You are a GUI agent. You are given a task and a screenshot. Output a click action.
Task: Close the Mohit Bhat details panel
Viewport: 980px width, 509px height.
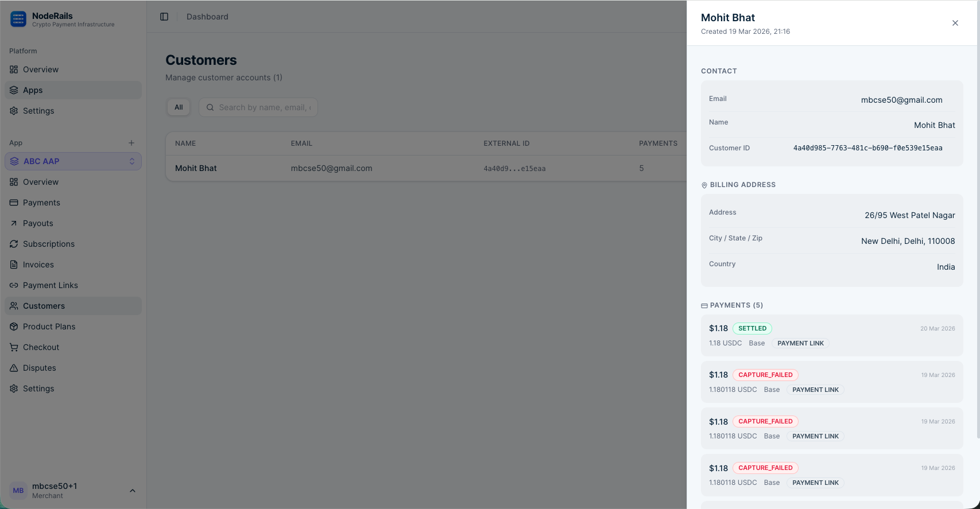[x=955, y=23]
